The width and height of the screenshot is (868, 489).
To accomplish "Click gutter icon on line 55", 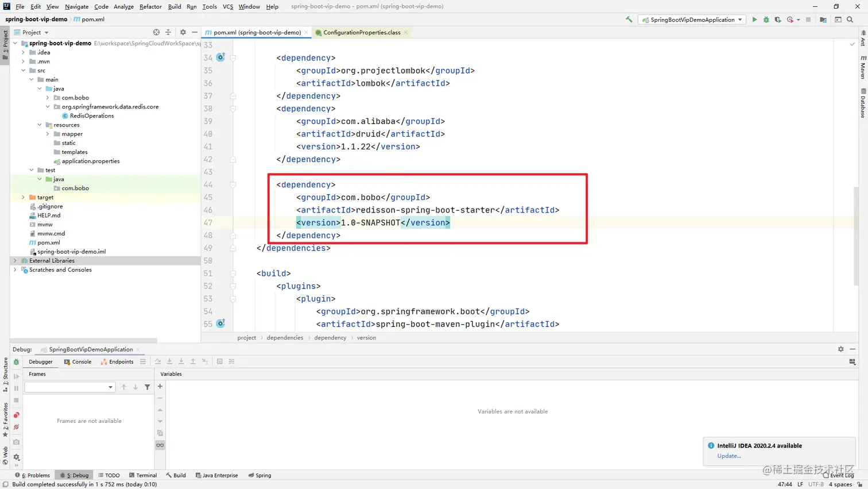I will [x=220, y=324].
